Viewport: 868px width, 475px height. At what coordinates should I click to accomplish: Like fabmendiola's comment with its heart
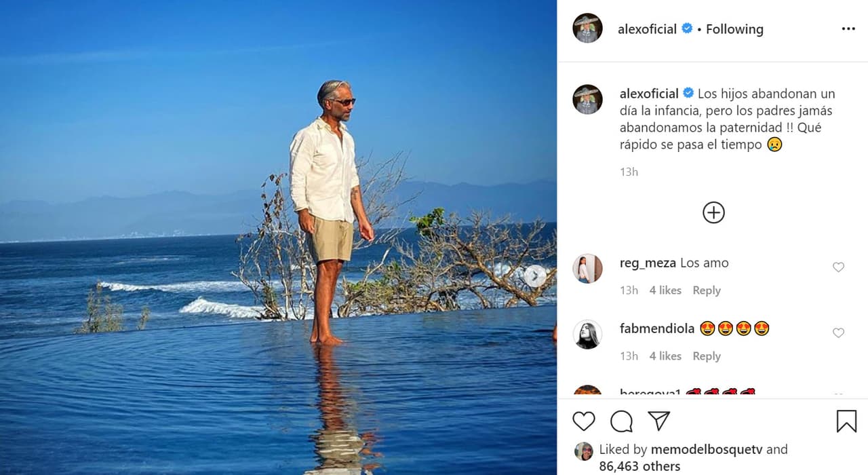(x=838, y=333)
